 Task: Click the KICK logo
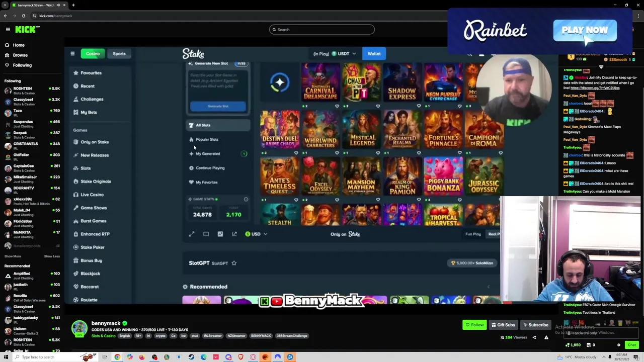click(25, 30)
